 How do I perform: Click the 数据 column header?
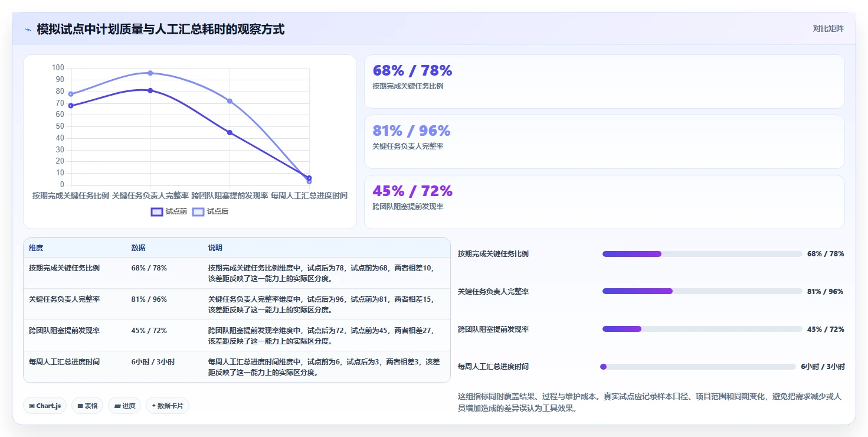(138, 248)
